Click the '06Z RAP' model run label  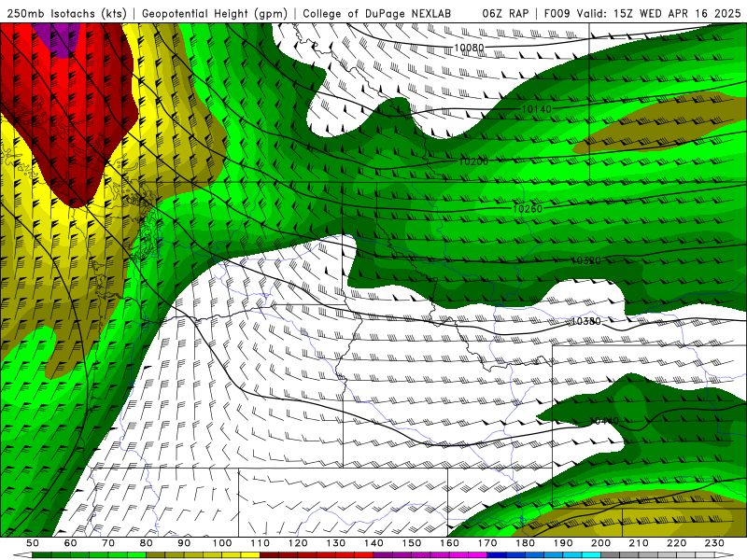[x=505, y=13]
